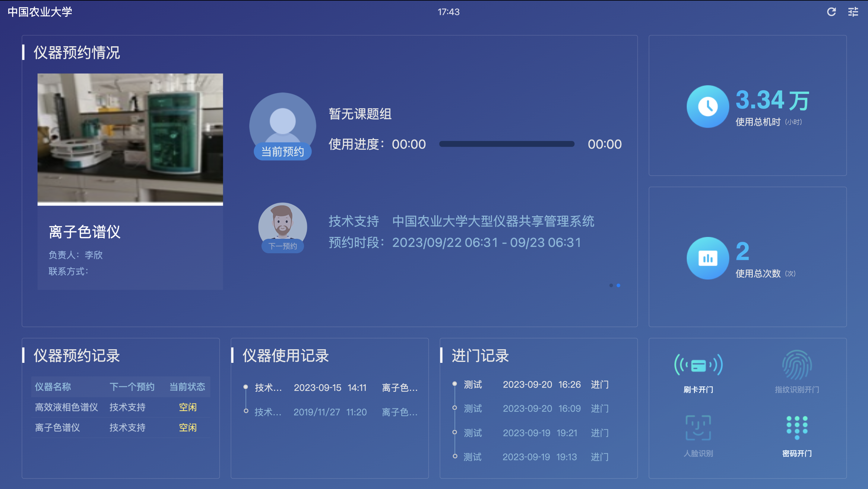Select fingerprint recognition door icon
Image resolution: width=868 pixels, height=489 pixels.
(x=797, y=365)
